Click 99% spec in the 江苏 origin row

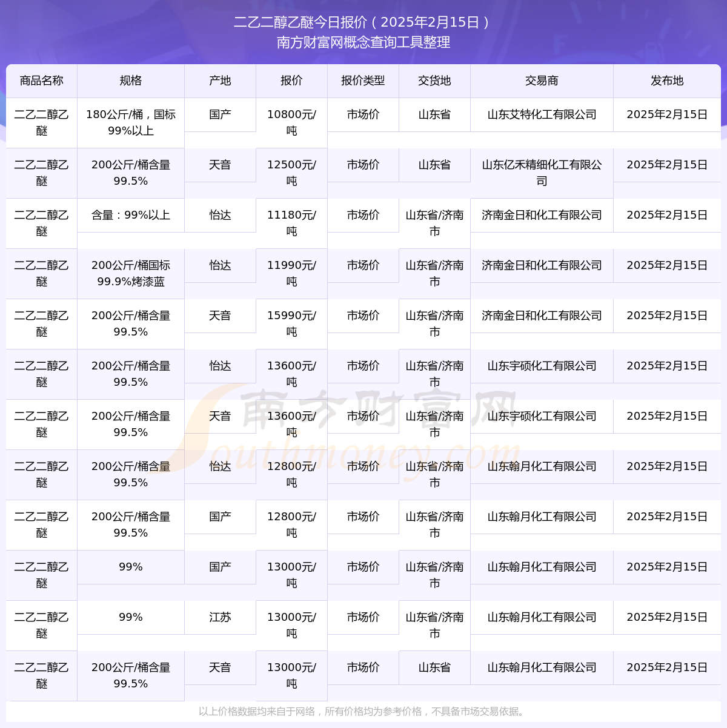coord(131,617)
